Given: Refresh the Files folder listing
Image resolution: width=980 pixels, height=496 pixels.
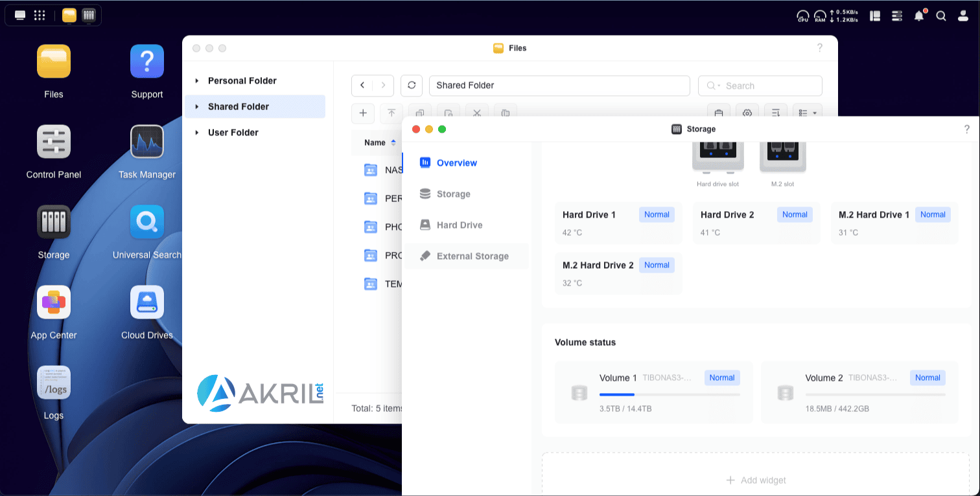Looking at the screenshot, I should click(412, 85).
